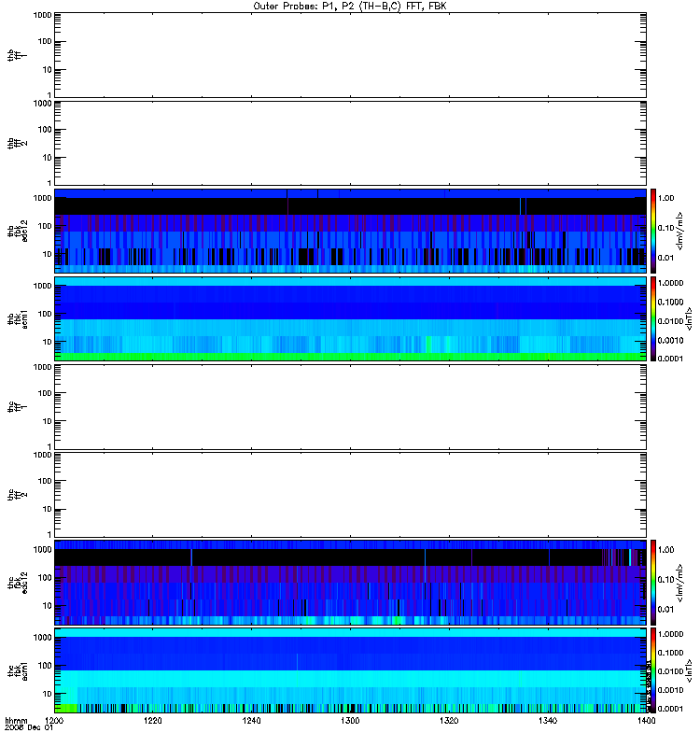Viewport: 700px width, 747px height.
Task: Click the <|nT|> unit label of thc scm1 color bar
Action: click(x=689, y=670)
